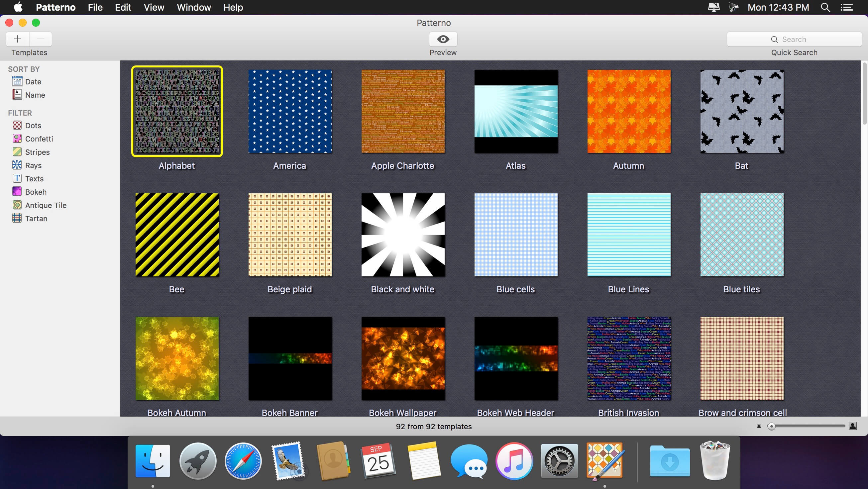Click the Stripes filter in sidebar

[x=37, y=151]
